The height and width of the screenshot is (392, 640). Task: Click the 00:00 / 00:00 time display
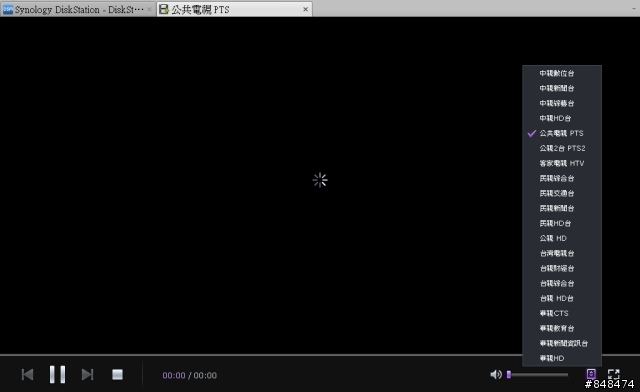(189, 375)
